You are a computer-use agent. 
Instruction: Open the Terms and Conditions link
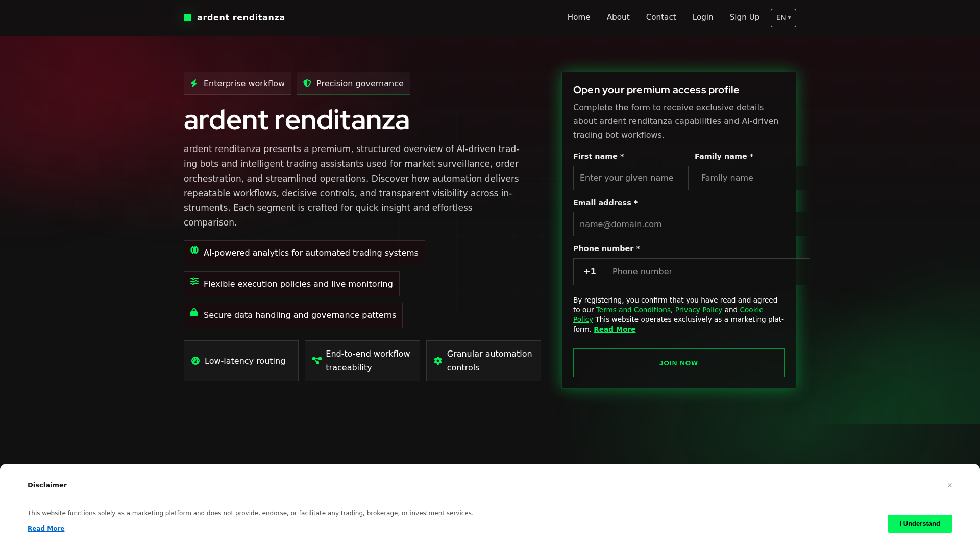[633, 310]
